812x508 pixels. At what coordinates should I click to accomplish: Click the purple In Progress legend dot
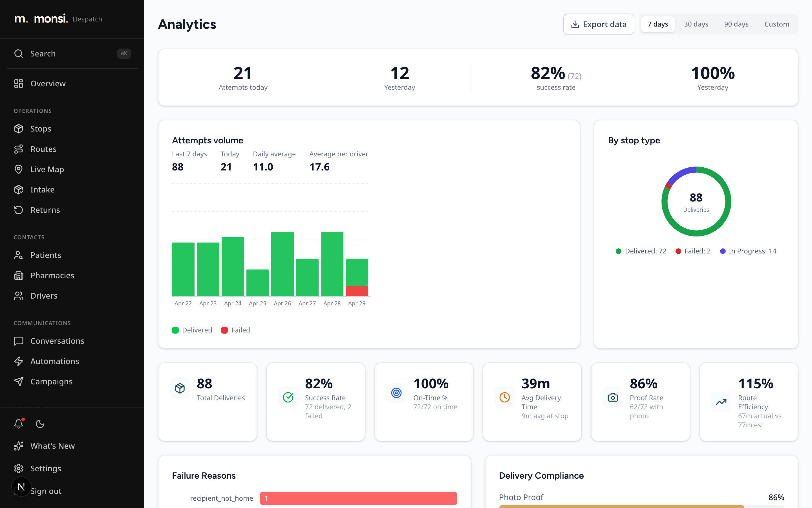pyautogui.click(x=723, y=251)
